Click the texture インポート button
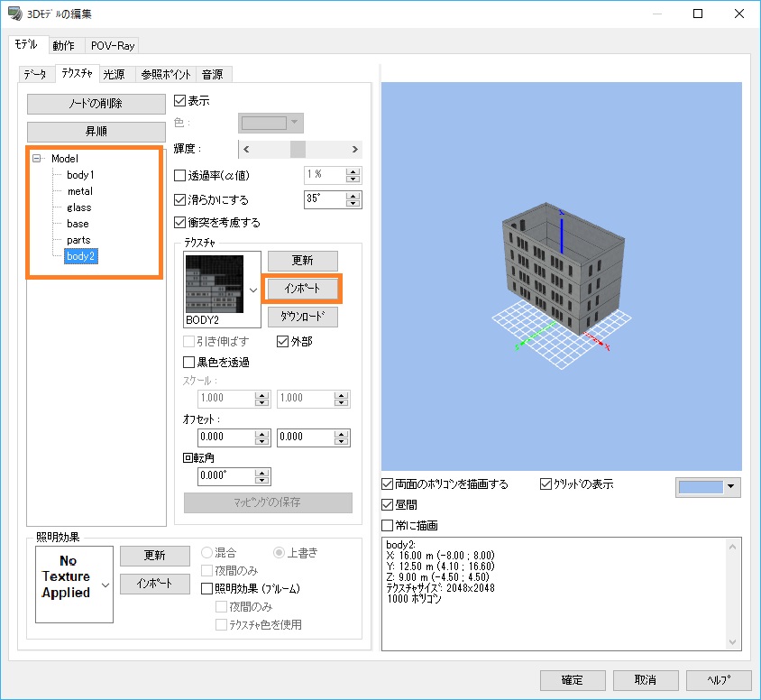The width and height of the screenshot is (761, 700). tap(302, 289)
